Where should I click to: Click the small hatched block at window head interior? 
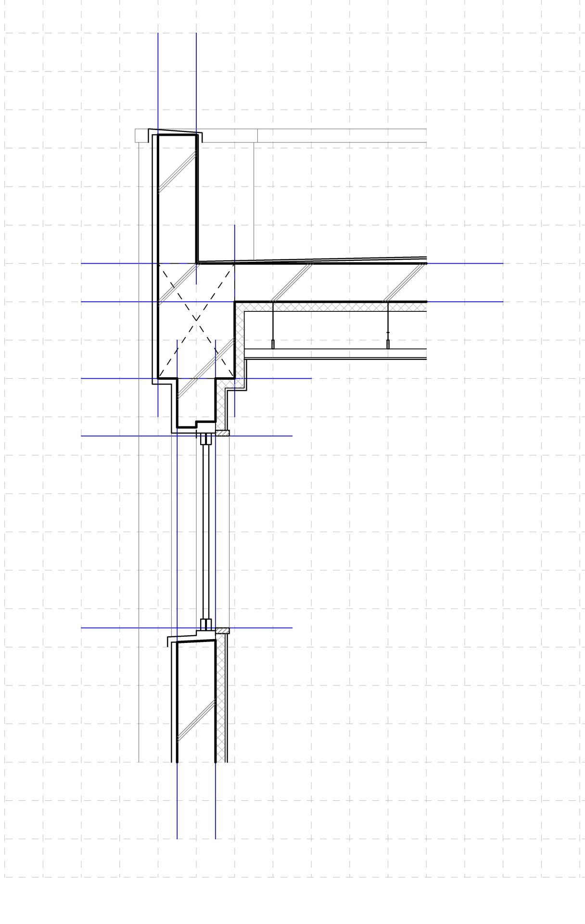pyautogui.click(x=222, y=433)
